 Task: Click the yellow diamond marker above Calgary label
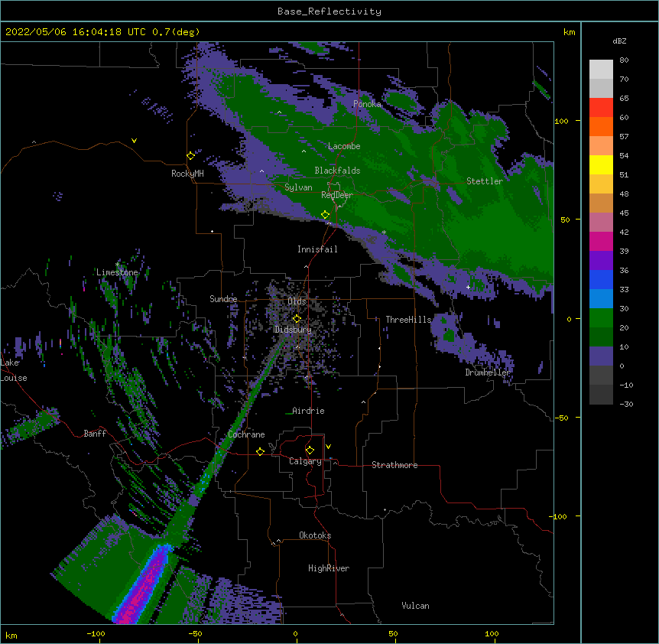pyautogui.click(x=310, y=450)
